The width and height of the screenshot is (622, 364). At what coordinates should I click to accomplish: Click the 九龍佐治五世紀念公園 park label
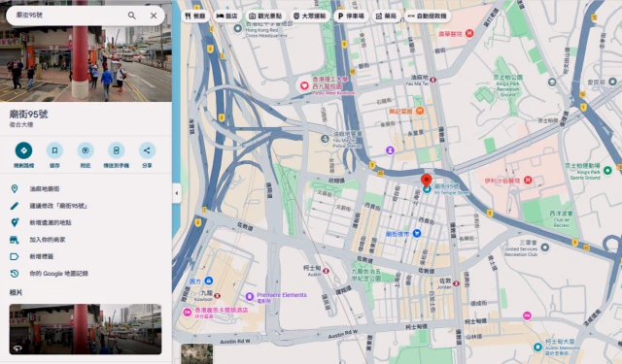pos(365,275)
